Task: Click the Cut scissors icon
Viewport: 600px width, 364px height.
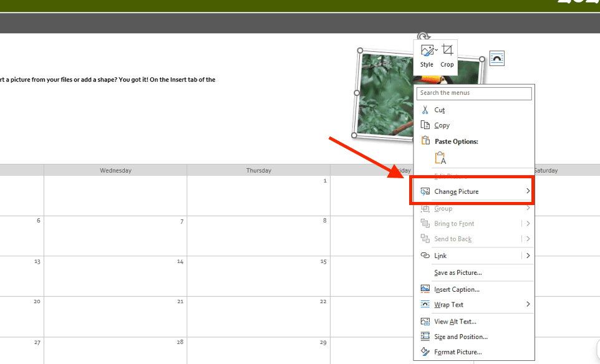Action: point(425,110)
